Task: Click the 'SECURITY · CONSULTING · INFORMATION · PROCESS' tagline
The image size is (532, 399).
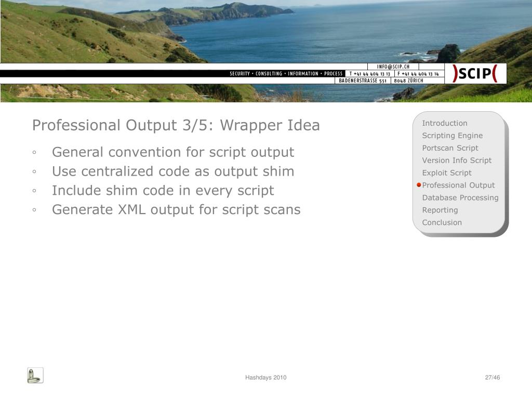Action: (286, 74)
